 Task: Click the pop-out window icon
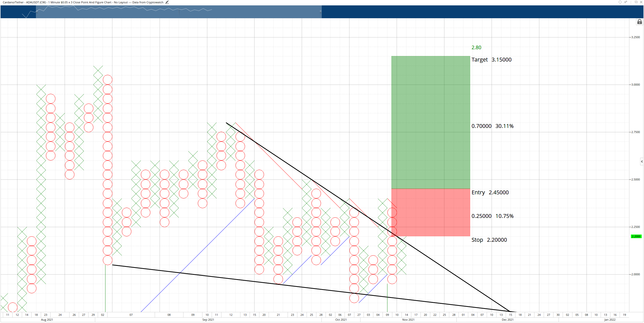click(x=636, y=2)
